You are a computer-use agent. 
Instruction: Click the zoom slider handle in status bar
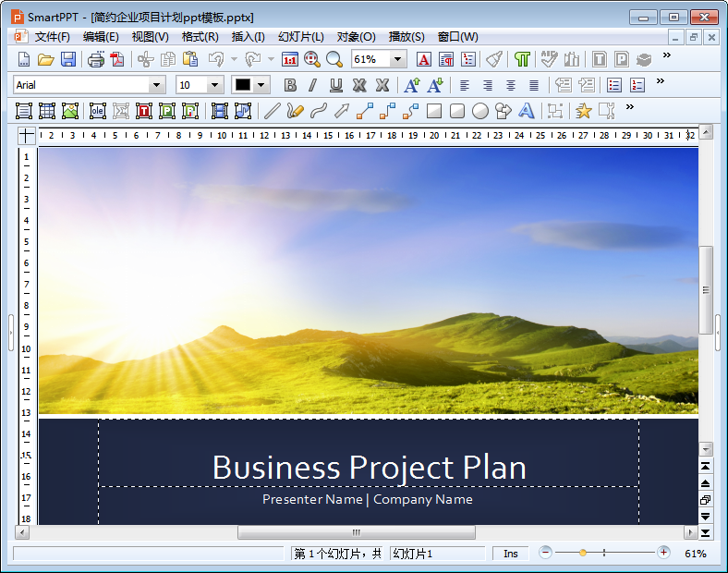click(x=583, y=553)
